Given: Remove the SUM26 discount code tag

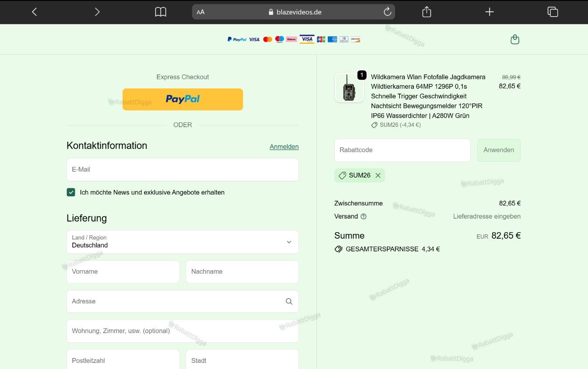Looking at the screenshot, I should click(x=378, y=175).
